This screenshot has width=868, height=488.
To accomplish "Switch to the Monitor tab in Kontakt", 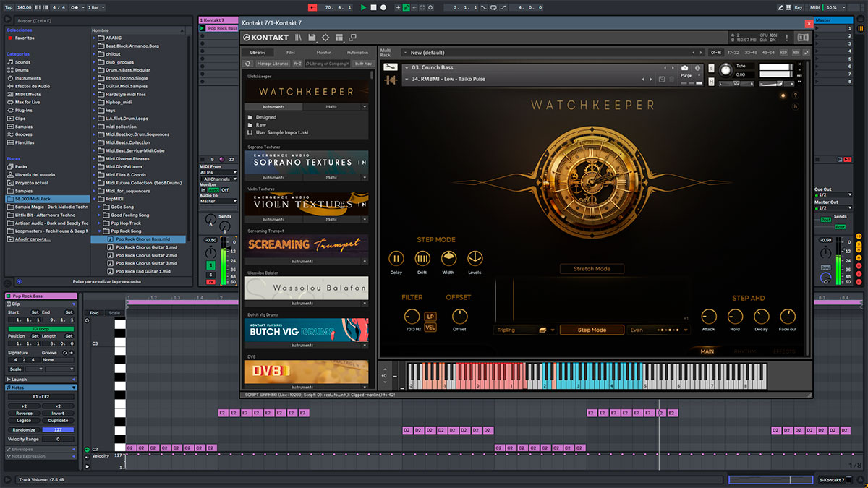I will [x=324, y=53].
